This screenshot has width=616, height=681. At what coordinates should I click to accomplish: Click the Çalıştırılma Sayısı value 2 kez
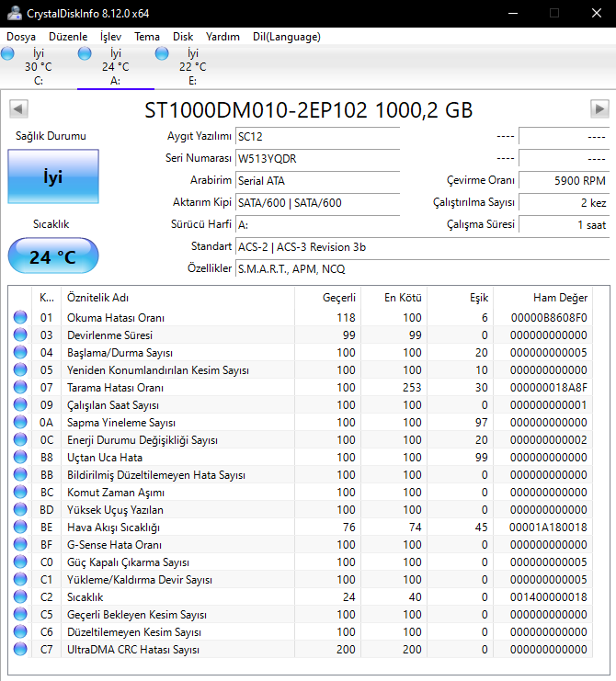[x=565, y=203]
